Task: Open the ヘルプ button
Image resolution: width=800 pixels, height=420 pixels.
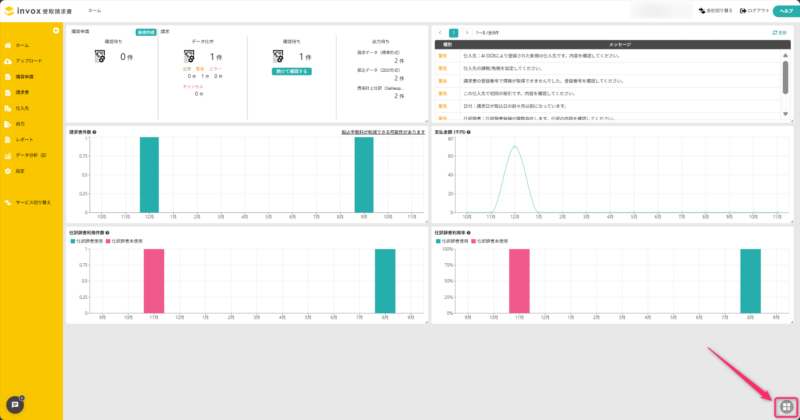Action: pyautogui.click(x=786, y=11)
